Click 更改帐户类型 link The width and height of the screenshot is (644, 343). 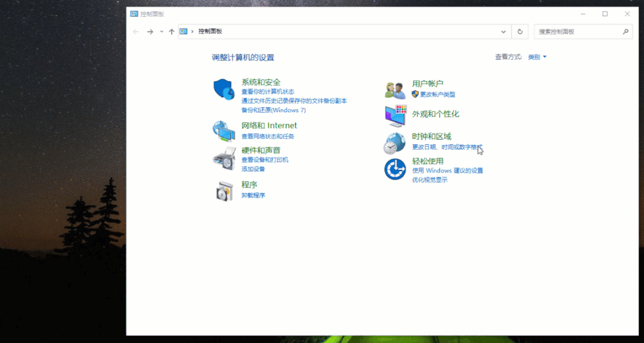438,94
